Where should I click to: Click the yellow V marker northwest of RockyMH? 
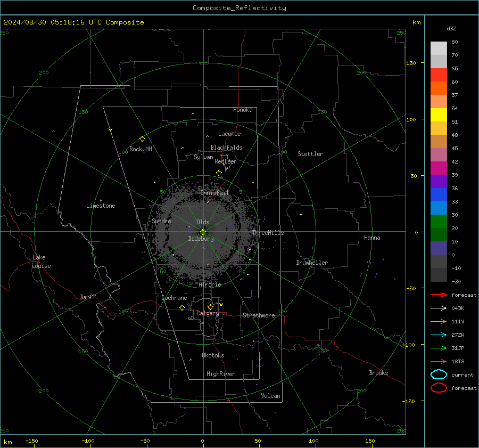tap(111, 130)
